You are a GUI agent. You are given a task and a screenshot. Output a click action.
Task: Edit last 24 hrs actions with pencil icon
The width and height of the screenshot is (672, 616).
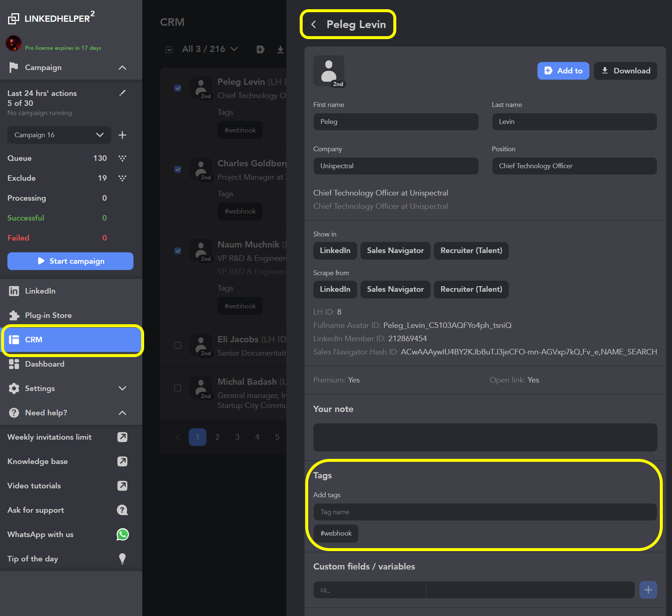(x=122, y=93)
